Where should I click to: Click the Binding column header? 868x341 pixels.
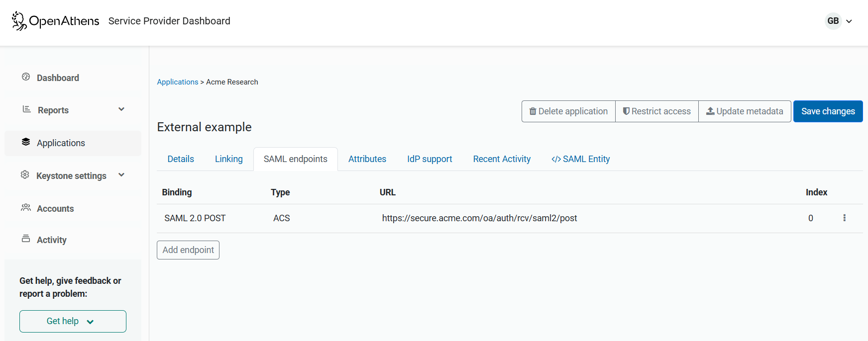[x=177, y=192]
